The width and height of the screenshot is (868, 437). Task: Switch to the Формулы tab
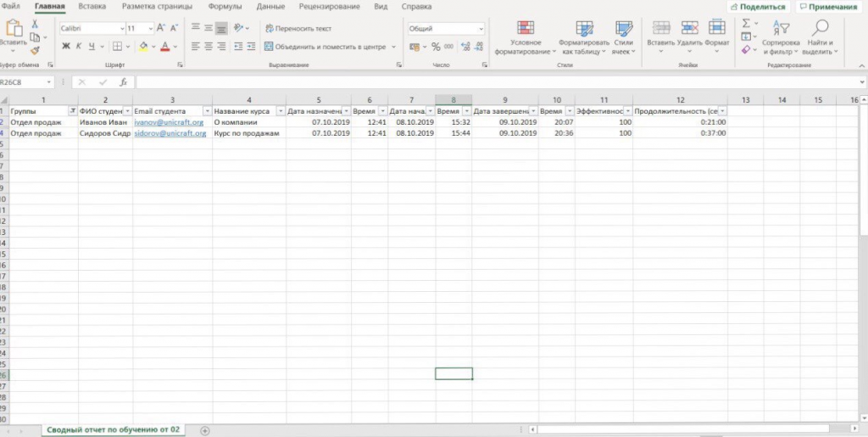225,7
